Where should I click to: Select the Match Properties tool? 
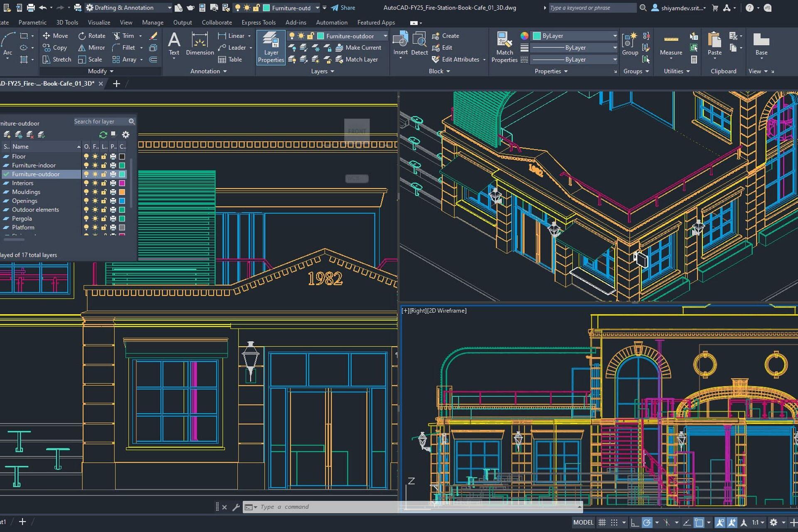click(504, 46)
